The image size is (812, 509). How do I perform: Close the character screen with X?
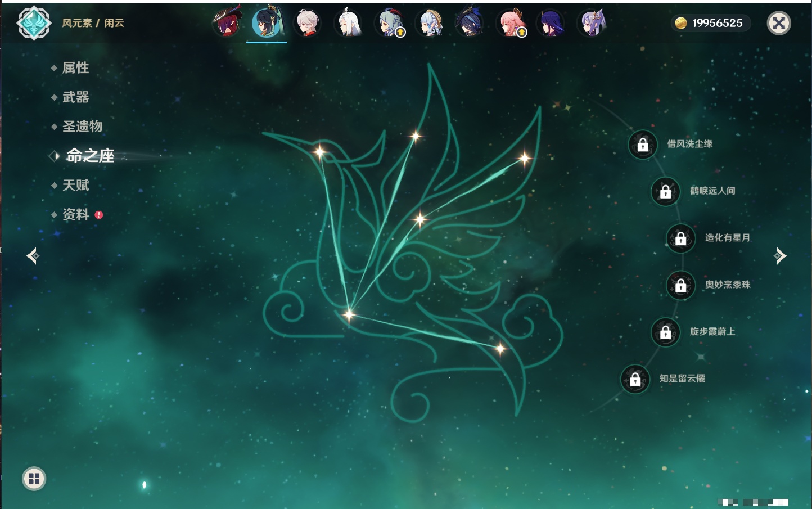(x=779, y=23)
